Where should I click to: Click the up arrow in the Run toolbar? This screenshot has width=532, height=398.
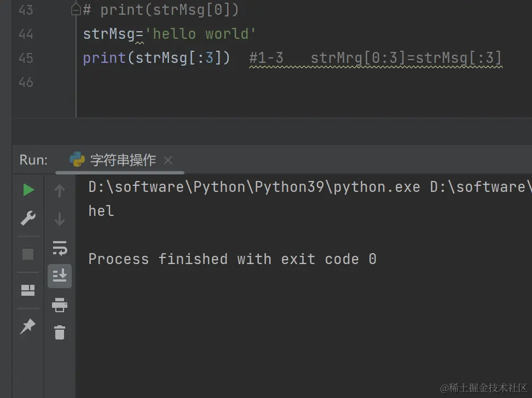click(60, 191)
